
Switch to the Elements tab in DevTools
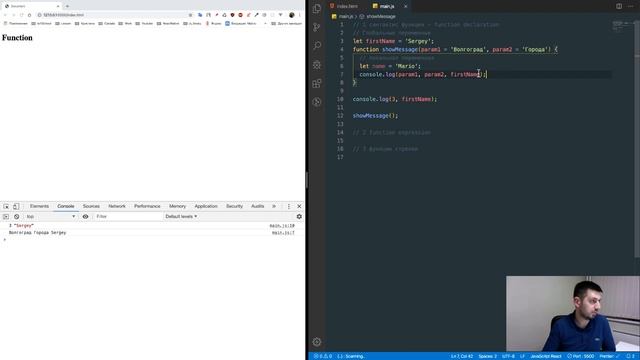39,207
